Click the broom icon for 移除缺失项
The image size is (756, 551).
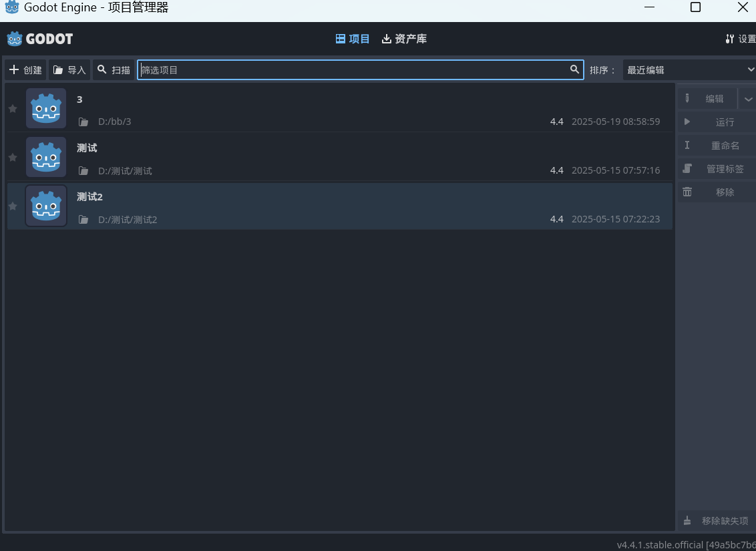[x=687, y=521]
